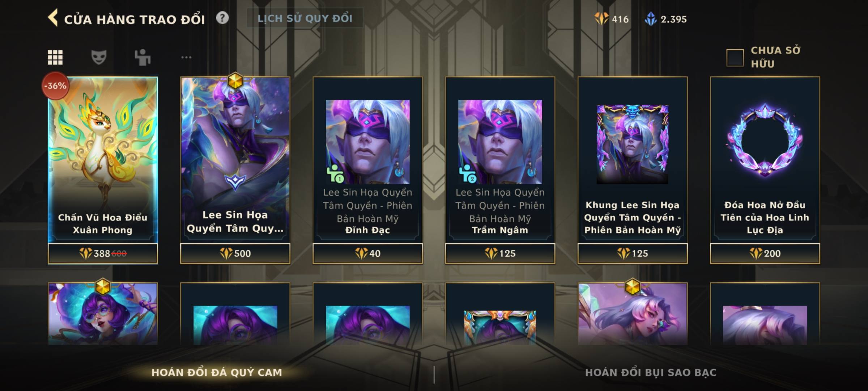This screenshot has width=868, height=391.
Task: Open the help question mark icon
Action: pos(222,18)
